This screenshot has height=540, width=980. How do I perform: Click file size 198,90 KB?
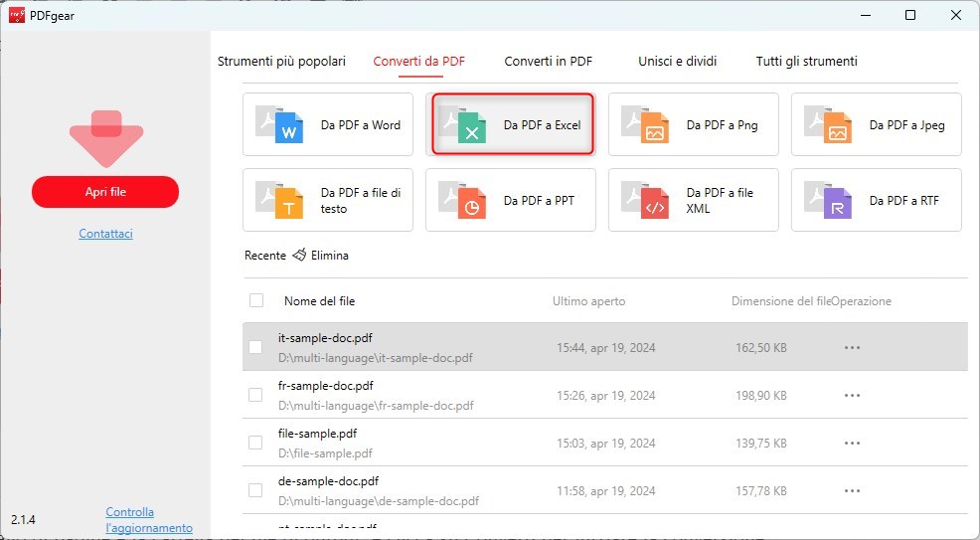[760, 395]
